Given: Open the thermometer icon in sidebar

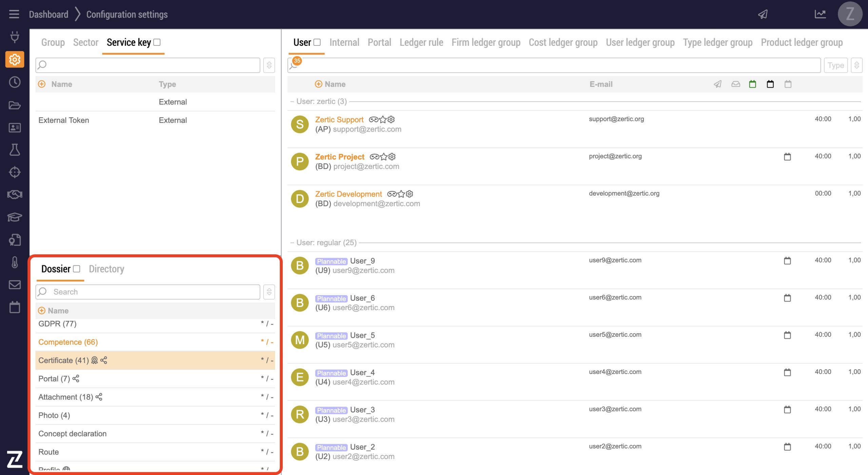Looking at the screenshot, I should [x=15, y=262].
